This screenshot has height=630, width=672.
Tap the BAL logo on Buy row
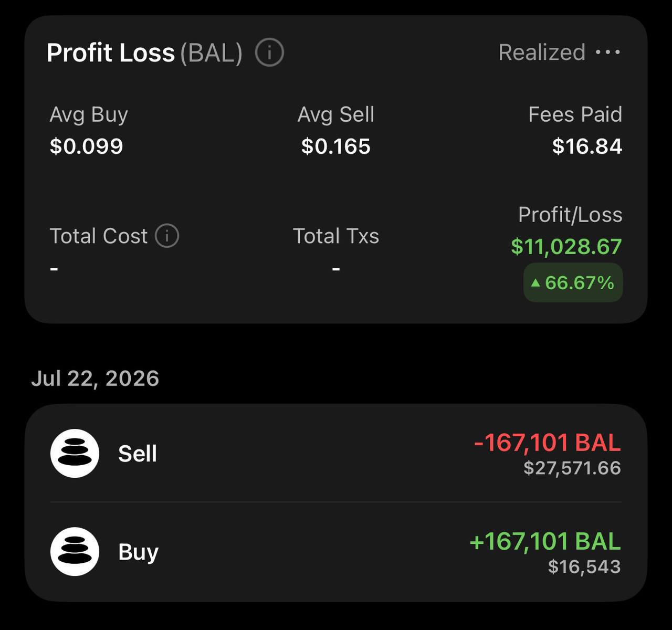[x=75, y=551]
